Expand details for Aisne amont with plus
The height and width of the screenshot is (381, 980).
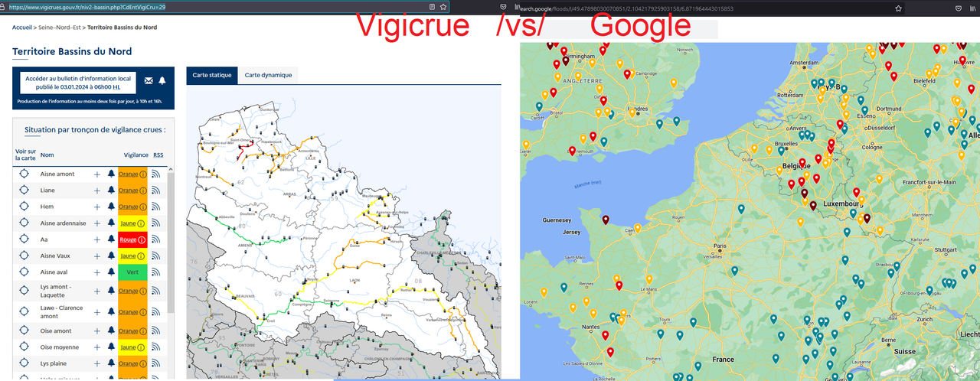tap(97, 174)
